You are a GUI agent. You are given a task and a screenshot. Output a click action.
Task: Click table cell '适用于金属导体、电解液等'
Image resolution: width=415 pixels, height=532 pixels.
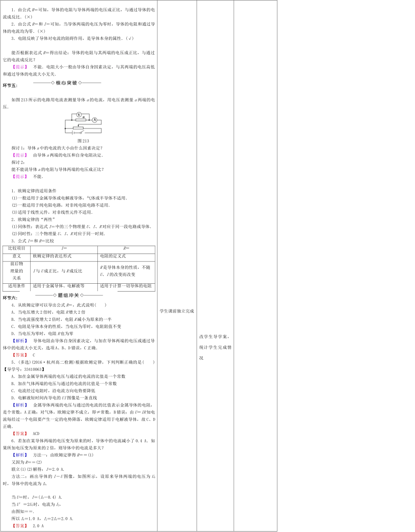pyautogui.click(x=64, y=286)
